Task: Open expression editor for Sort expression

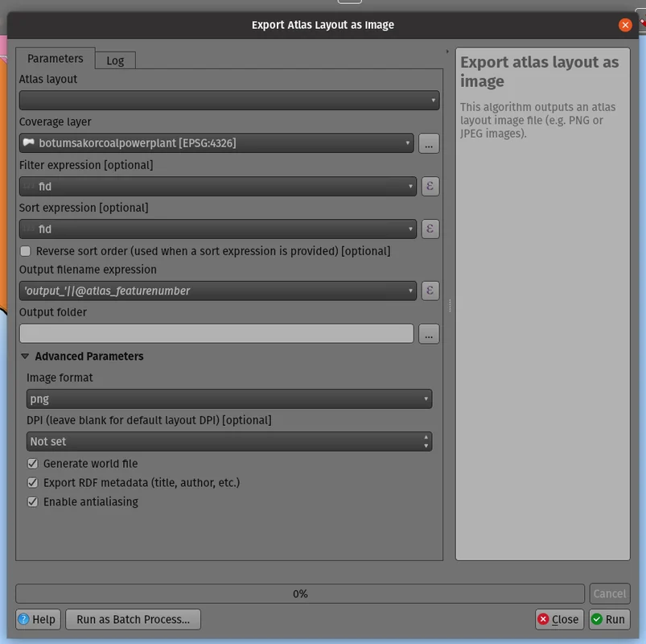Action: point(430,229)
